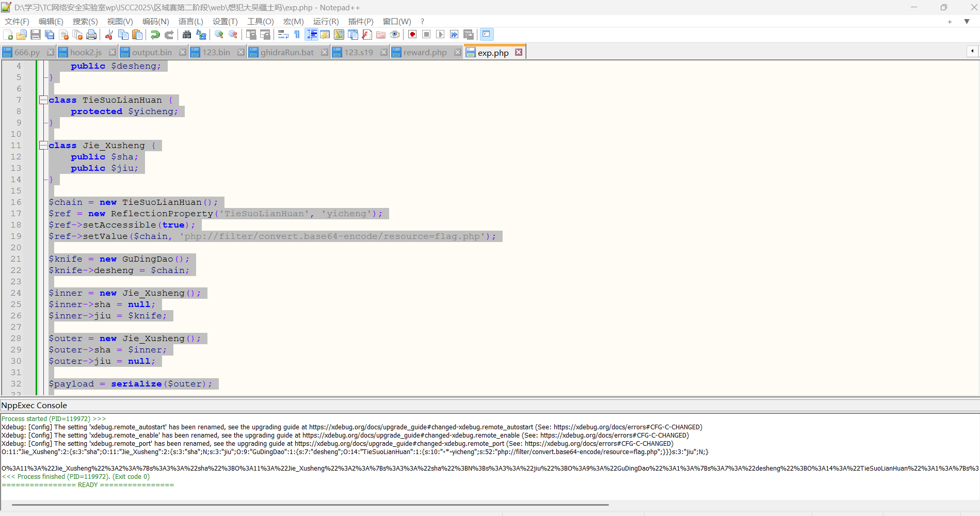Screen dimensions: 980x516
Task: Click the Close All toolbar icon
Action: click(78, 35)
